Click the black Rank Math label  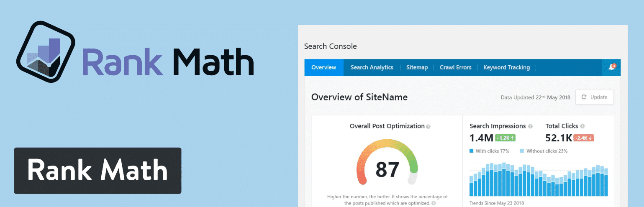[x=97, y=171]
